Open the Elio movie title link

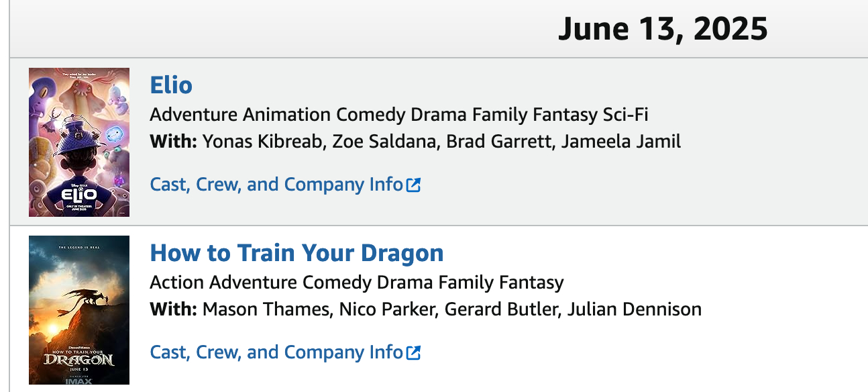[171, 85]
